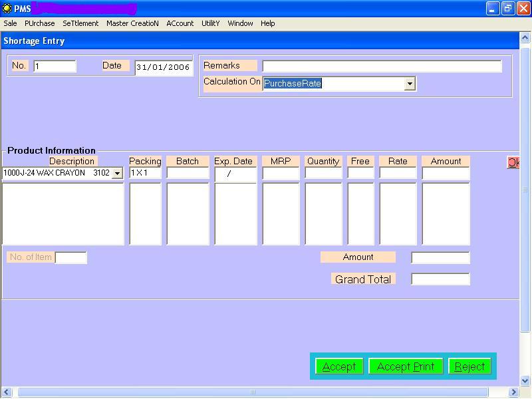
Task: Open the Sale menu
Action: coord(10,23)
